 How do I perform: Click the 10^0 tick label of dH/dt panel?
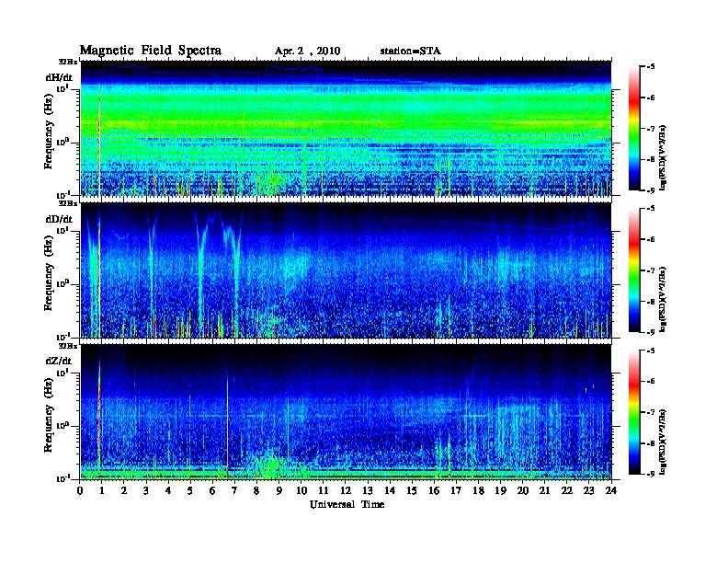(63, 142)
